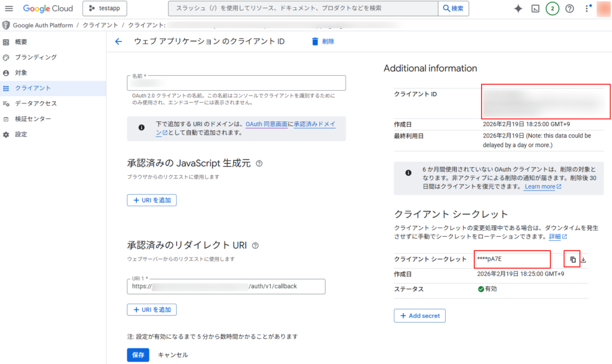Click help icon beside JavaScript 生成元 heading
The image size is (612, 364).
259,163
